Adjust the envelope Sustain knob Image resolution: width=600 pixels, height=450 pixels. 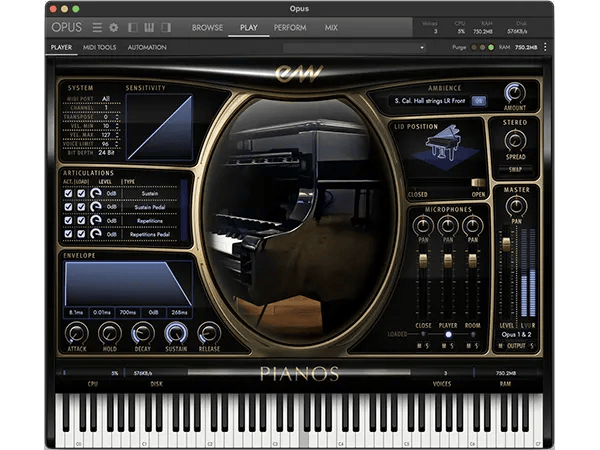pos(176,333)
